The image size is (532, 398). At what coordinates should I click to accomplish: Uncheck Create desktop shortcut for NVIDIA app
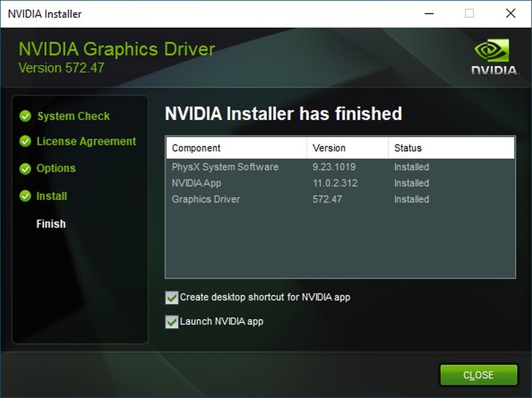tap(171, 298)
